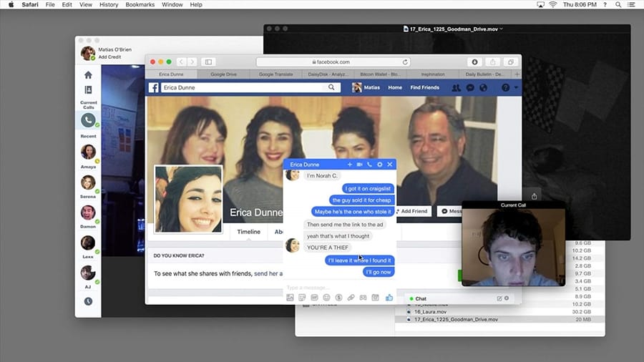
Task: Reload the facebook.com page
Action: 405,62
